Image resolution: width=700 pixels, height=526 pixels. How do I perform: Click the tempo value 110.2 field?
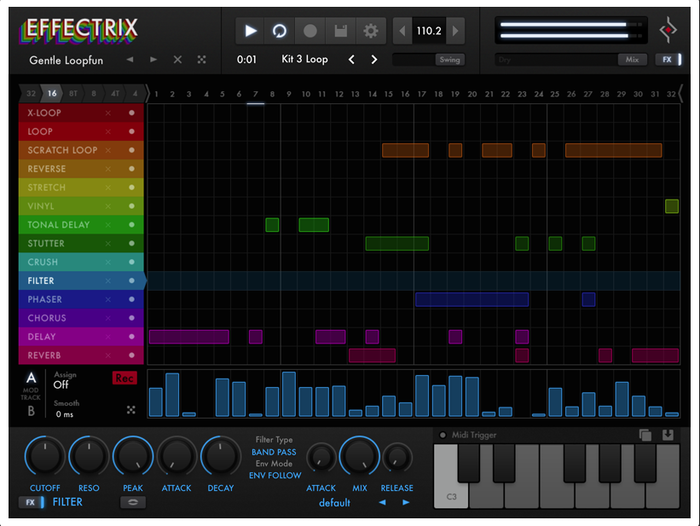(x=429, y=31)
